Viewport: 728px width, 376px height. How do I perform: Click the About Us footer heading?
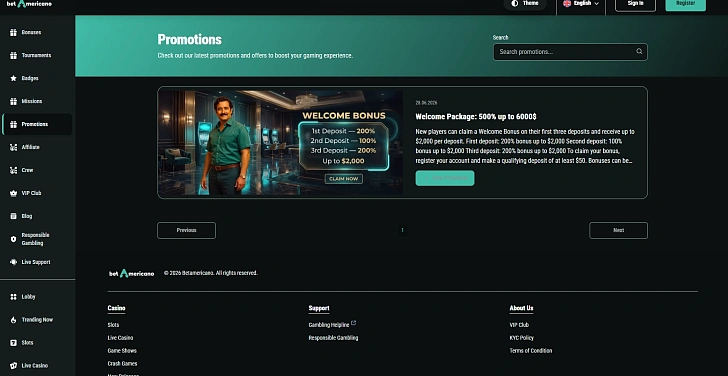coord(521,308)
